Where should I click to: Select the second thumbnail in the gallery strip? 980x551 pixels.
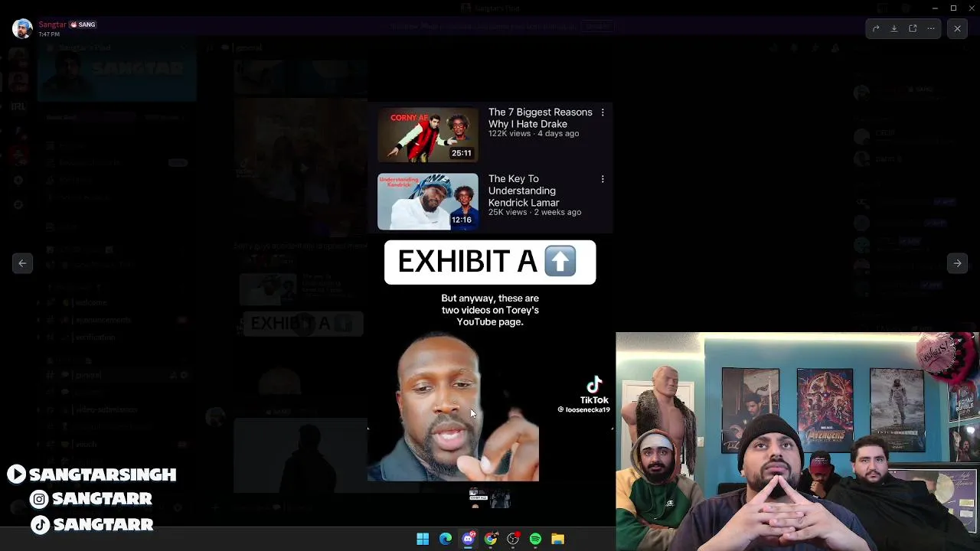[501, 499]
